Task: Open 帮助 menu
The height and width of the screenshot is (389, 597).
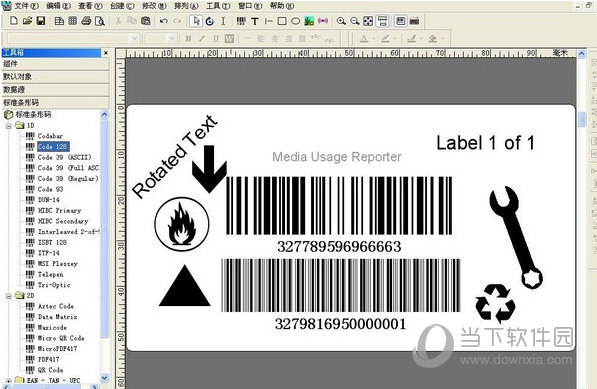Action: click(282, 6)
